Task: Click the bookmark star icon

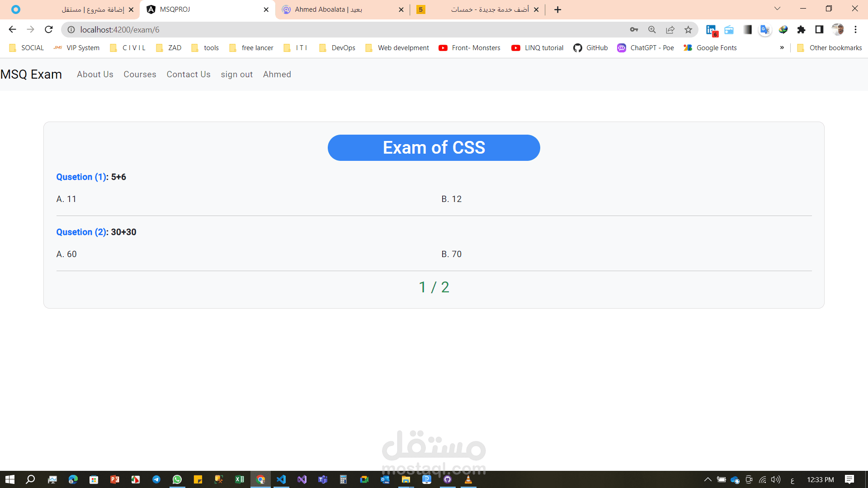Action: tap(689, 30)
